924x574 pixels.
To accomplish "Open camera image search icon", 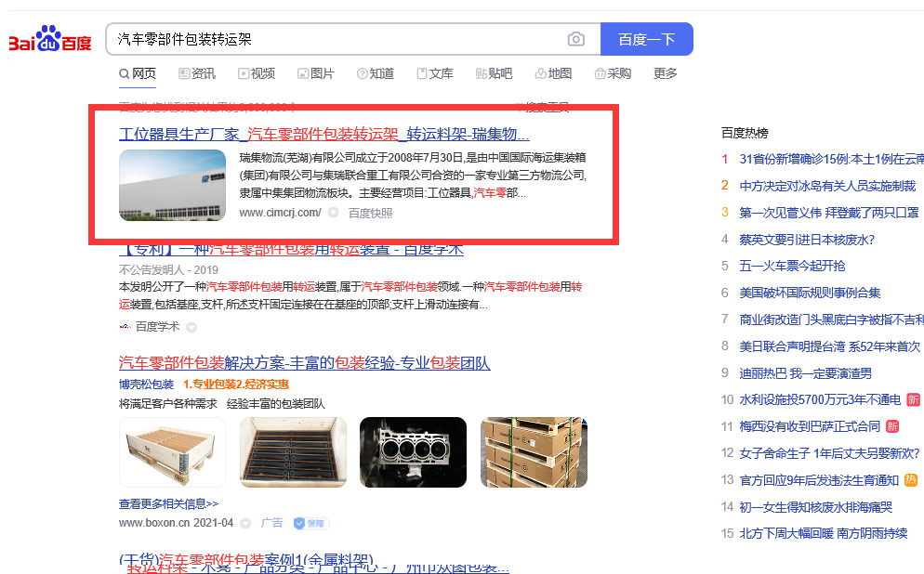I will pyautogui.click(x=575, y=39).
